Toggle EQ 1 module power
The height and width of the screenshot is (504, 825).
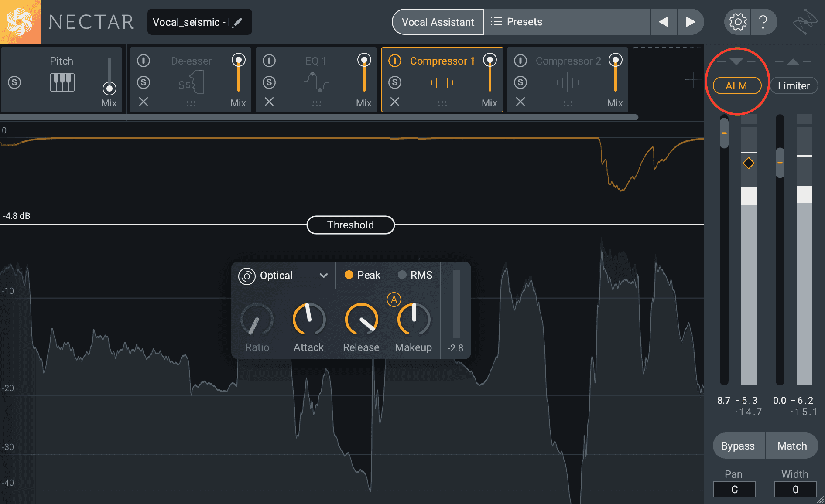click(269, 61)
